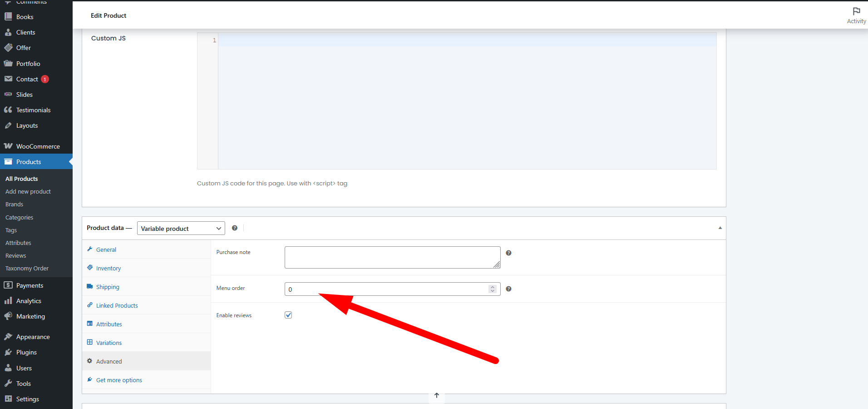The image size is (868, 409).
Task: Collapse the Product data panel
Action: point(720,228)
